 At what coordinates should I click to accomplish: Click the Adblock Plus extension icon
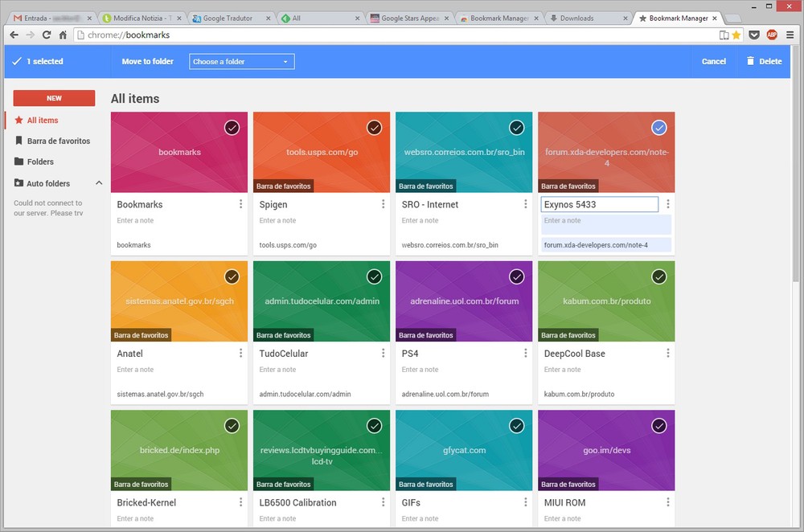tap(772, 35)
